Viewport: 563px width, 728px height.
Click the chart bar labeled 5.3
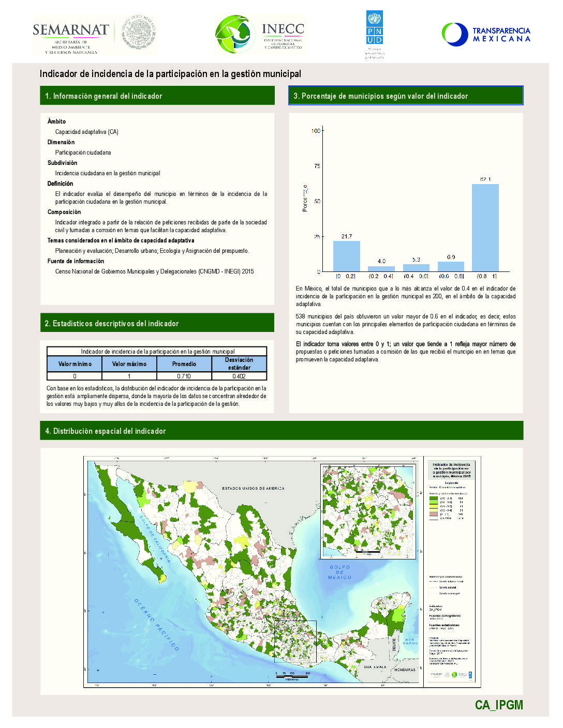(x=416, y=268)
